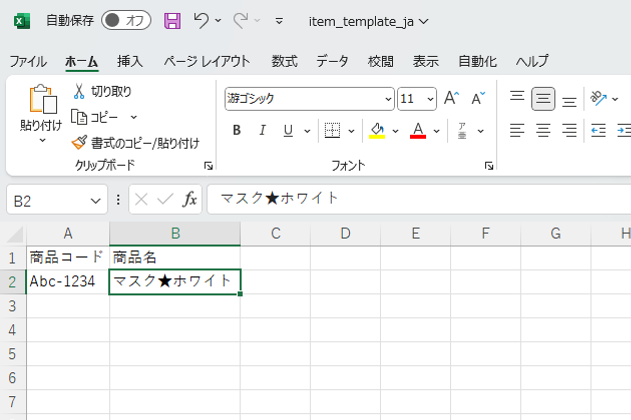Click the Copy (コピー) button

(104, 117)
